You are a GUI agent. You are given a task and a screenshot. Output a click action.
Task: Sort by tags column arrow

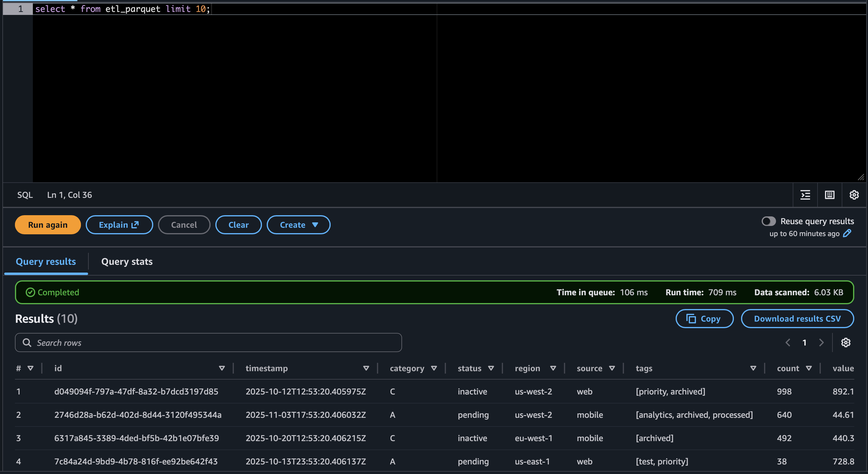tap(753, 368)
